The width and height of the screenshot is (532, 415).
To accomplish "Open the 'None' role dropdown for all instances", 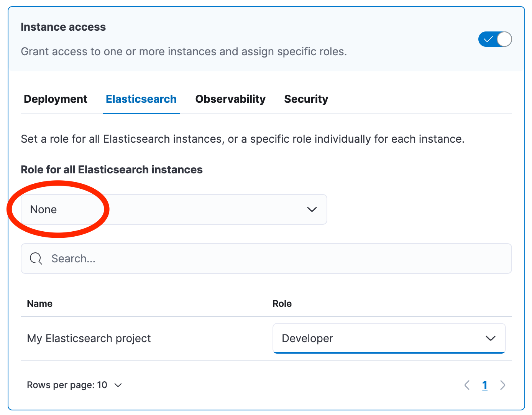I will (174, 209).
